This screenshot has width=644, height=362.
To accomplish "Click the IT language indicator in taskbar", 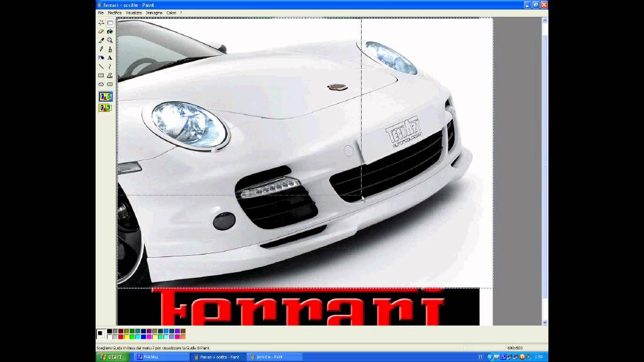I will 480,357.
